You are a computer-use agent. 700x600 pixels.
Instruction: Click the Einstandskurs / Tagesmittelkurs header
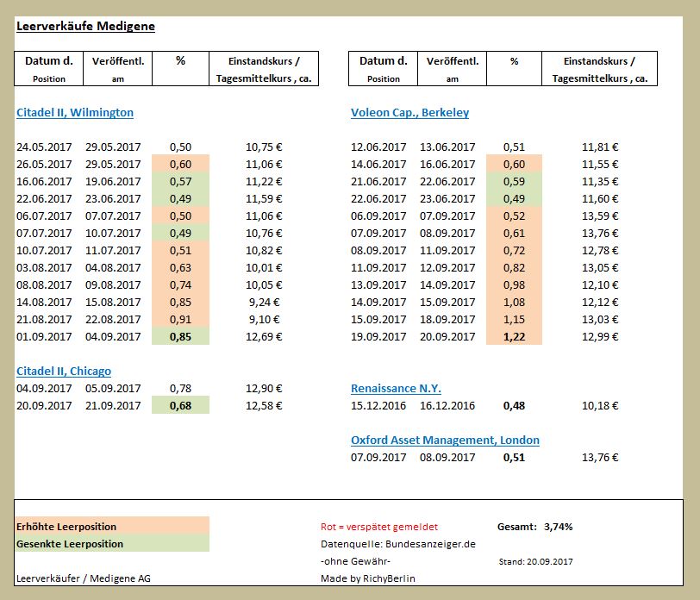point(263,68)
